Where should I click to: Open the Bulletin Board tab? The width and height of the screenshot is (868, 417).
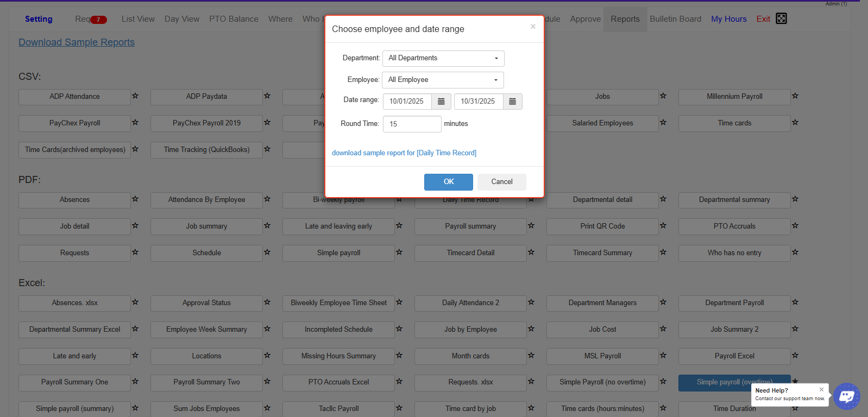(x=675, y=19)
